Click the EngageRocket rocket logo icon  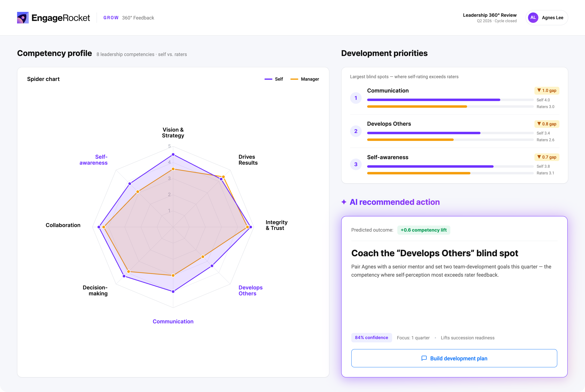[23, 18]
